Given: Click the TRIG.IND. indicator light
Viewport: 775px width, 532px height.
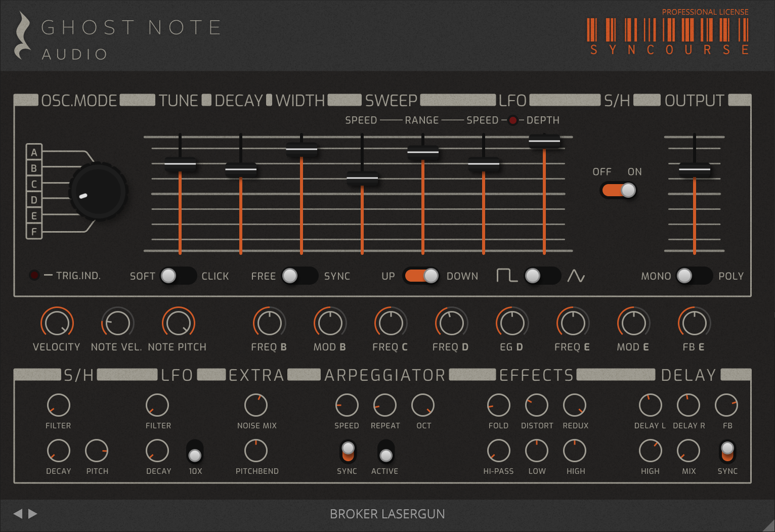Looking at the screenshot, I should click(x=34, y=275).
